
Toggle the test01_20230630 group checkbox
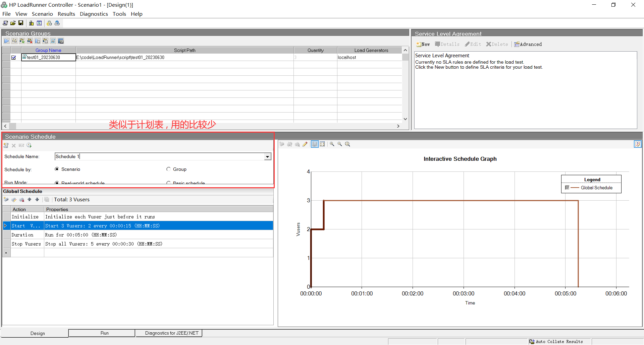click(x=14, y=58)
